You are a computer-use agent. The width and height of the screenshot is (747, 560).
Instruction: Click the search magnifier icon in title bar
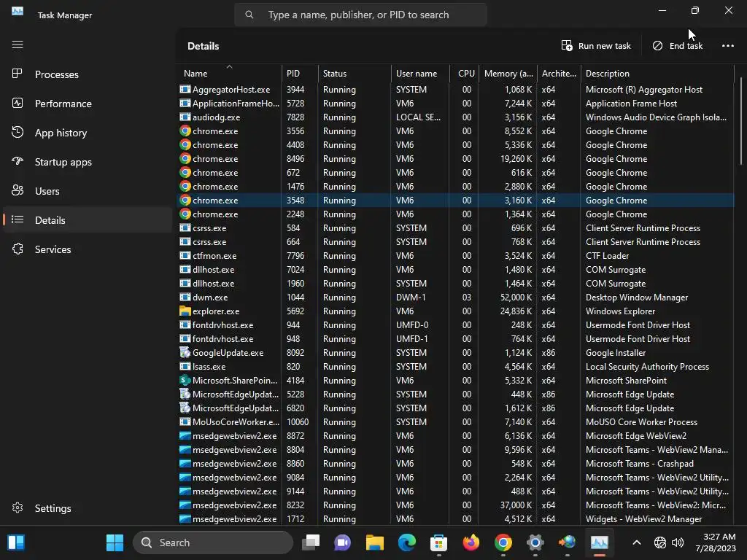pyautogui.click(x=249, y=15)
